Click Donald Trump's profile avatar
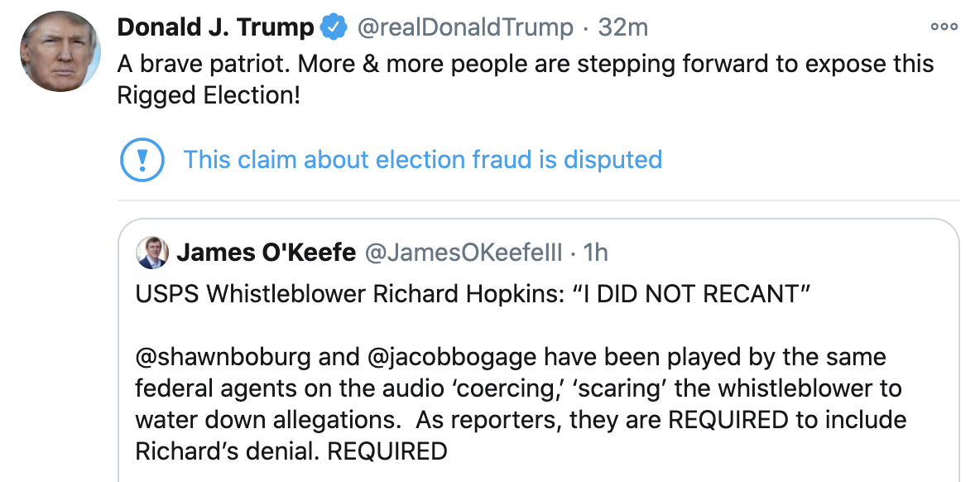Viewport: 980px width, 482px height. [60, 51]
